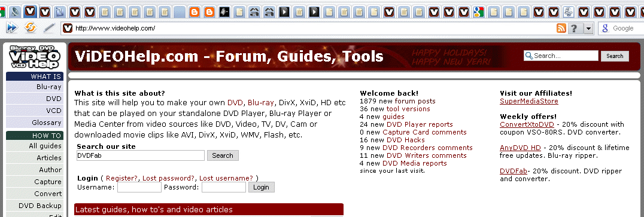Focus the Search our site field containing DVDFab
Viewport: 644px width, 217px height.
coord(141,155)
